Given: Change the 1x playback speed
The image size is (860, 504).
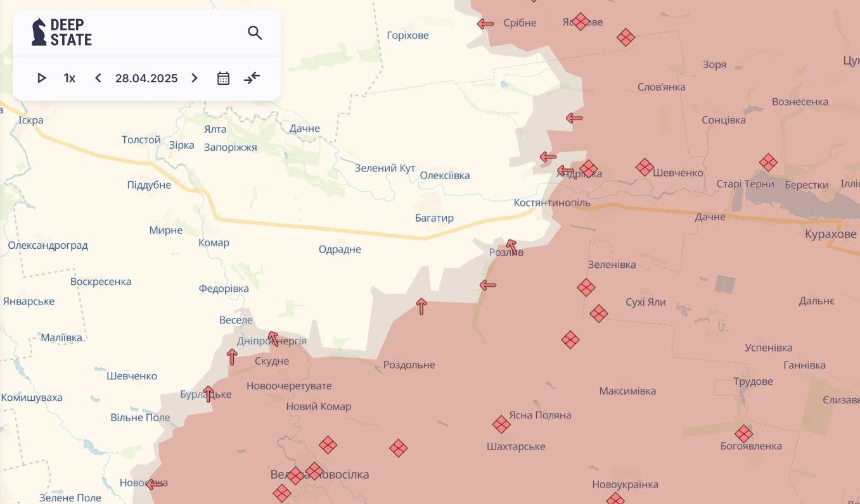Looking at the screenshot, I should (x=70, y=79).
